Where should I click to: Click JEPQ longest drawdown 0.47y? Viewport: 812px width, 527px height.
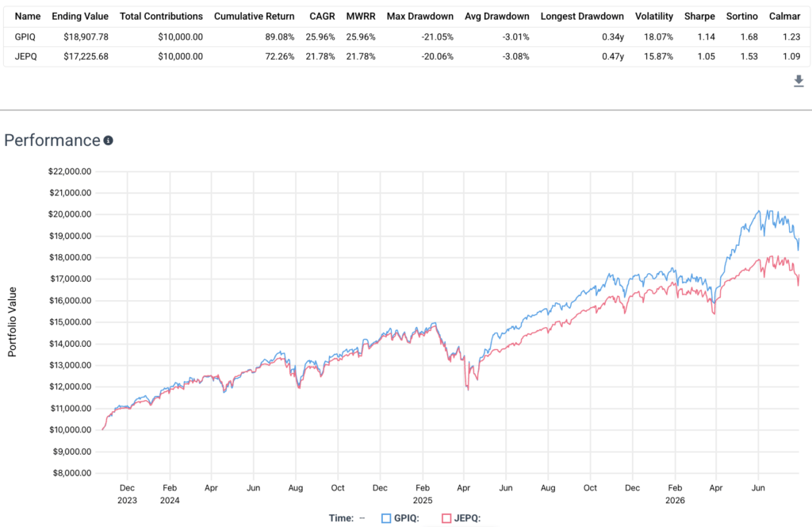613,56
